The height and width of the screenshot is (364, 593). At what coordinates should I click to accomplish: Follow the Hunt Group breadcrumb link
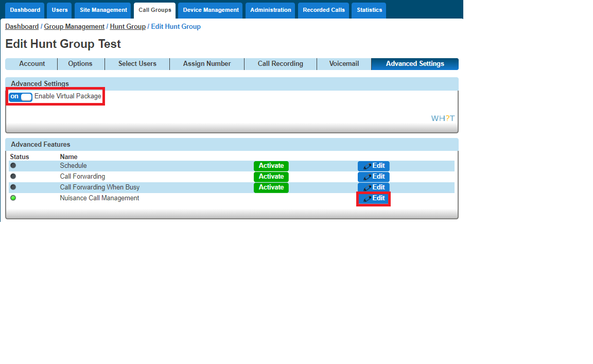128,26
